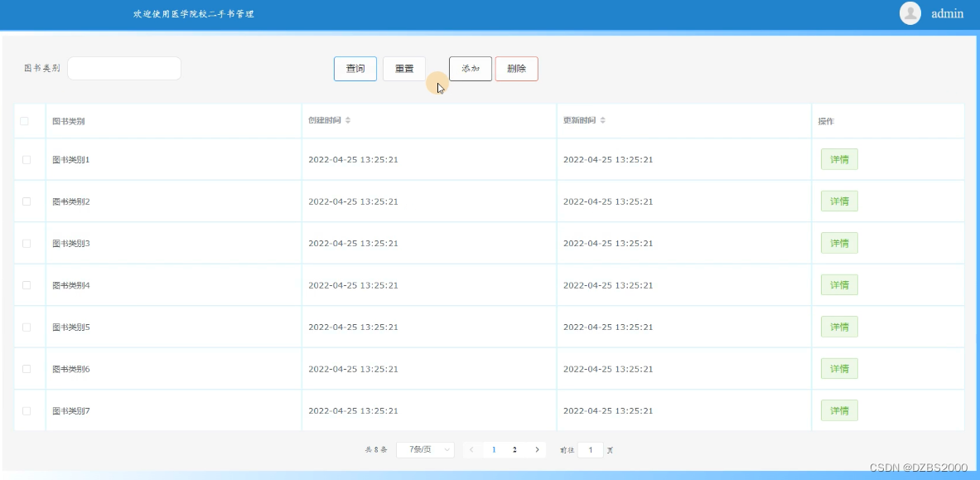Open 详情 for 图书类别1
This screenshot has width=980, height=480.
pos(838,159)
